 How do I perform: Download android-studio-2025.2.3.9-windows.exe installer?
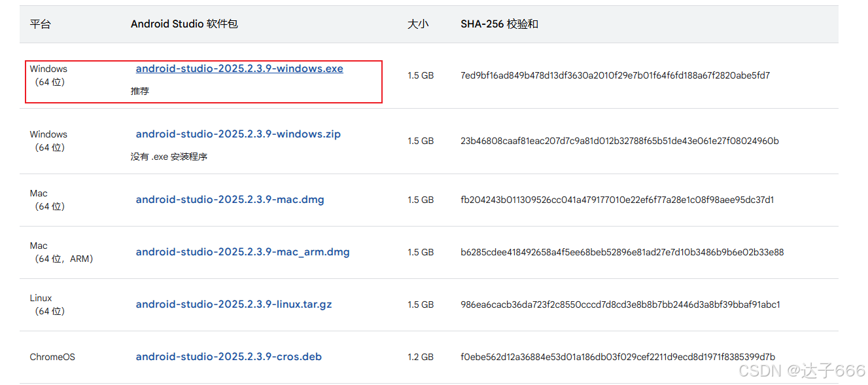tap(239, 69)
